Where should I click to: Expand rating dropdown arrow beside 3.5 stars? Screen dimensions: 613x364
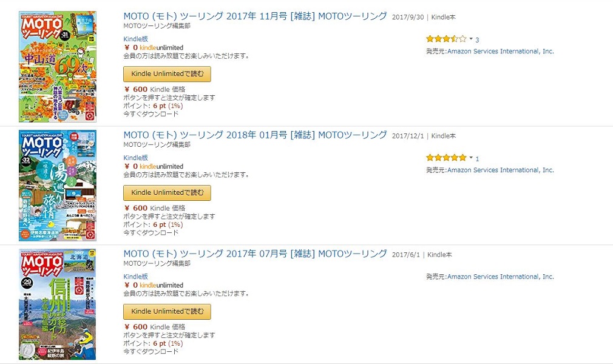click(471, 39)
